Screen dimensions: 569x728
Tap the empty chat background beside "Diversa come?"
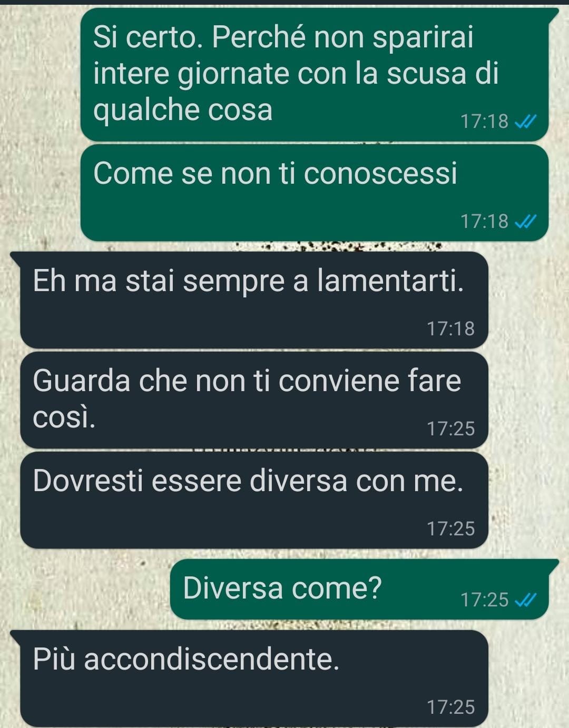point(84,590)
